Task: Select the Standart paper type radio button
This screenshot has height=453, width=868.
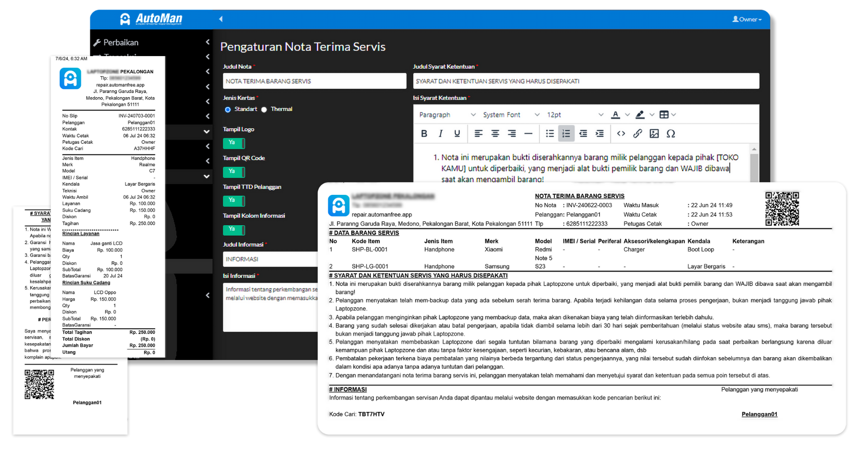Action: [x=228, y=109]
